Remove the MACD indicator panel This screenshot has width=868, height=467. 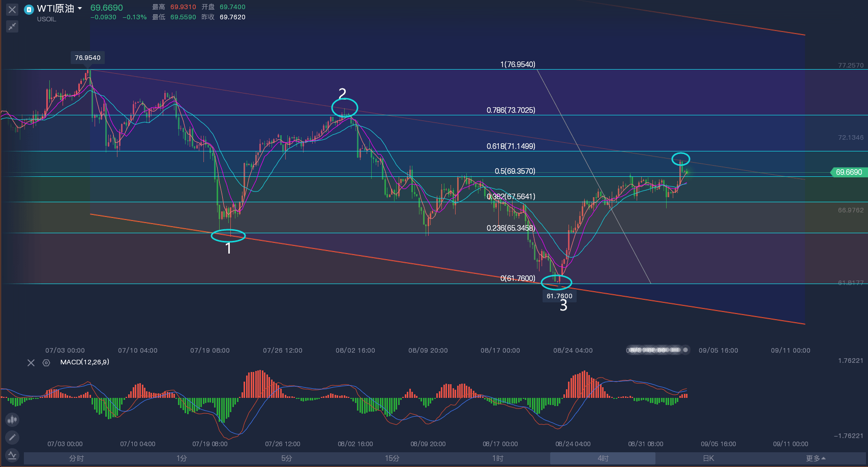point(31,363)
